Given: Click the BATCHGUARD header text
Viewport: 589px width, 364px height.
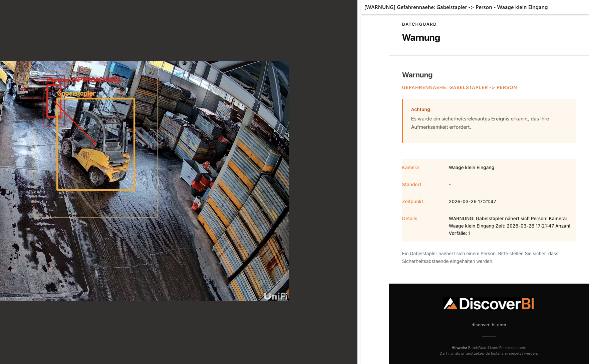Looking at the screenshot, I should [419, 24].
